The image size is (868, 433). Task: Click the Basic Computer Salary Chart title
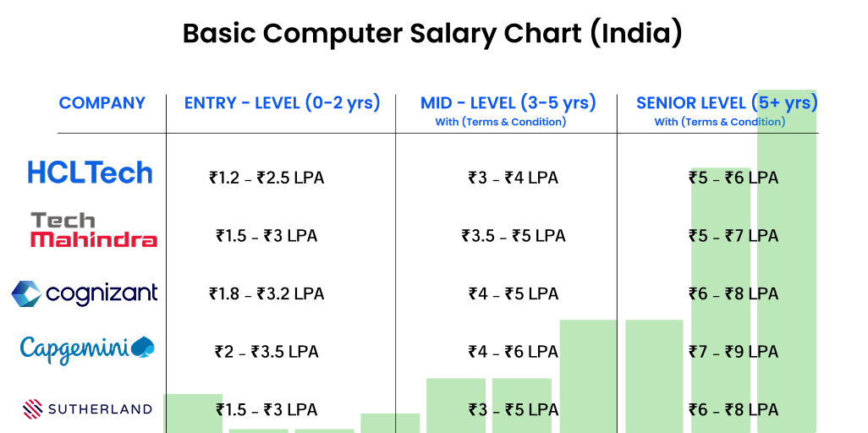[432, 34]
